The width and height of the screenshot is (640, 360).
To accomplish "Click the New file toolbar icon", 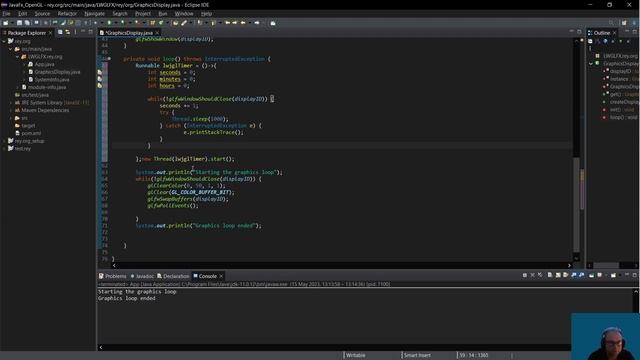I will pos(6,23).
